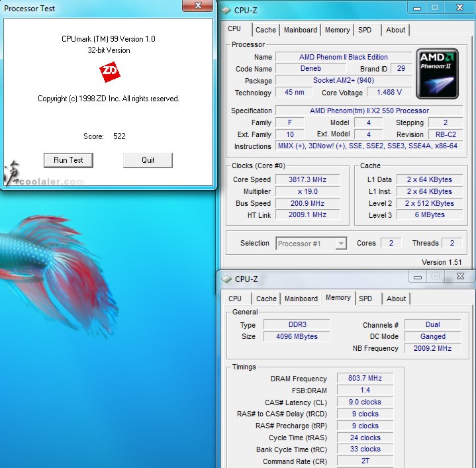Click the ZD red logo icon
476x468 pixels.
(110, 72)
